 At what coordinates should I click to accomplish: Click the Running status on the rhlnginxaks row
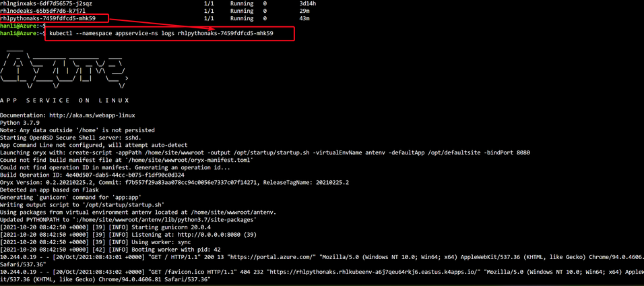pyautogui.click(x=241, y=3)
